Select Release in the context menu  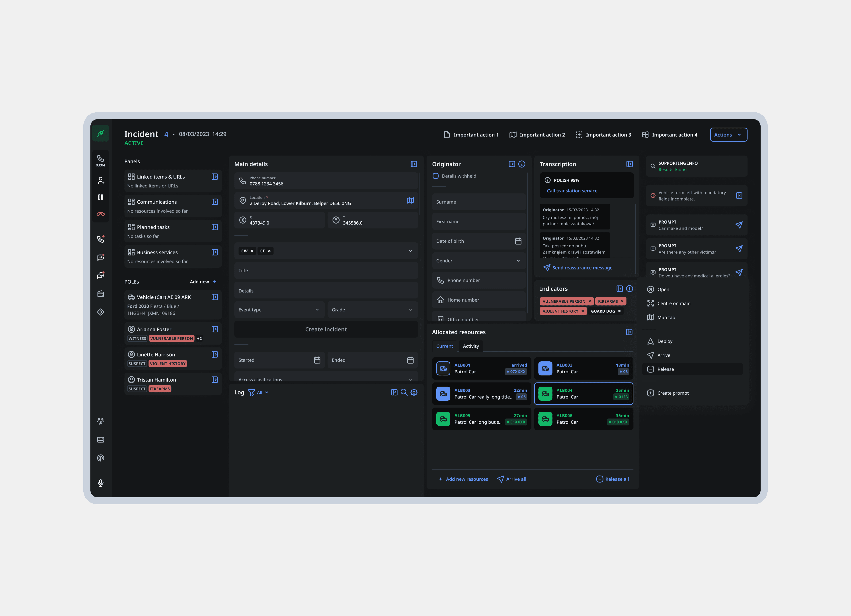665,369
